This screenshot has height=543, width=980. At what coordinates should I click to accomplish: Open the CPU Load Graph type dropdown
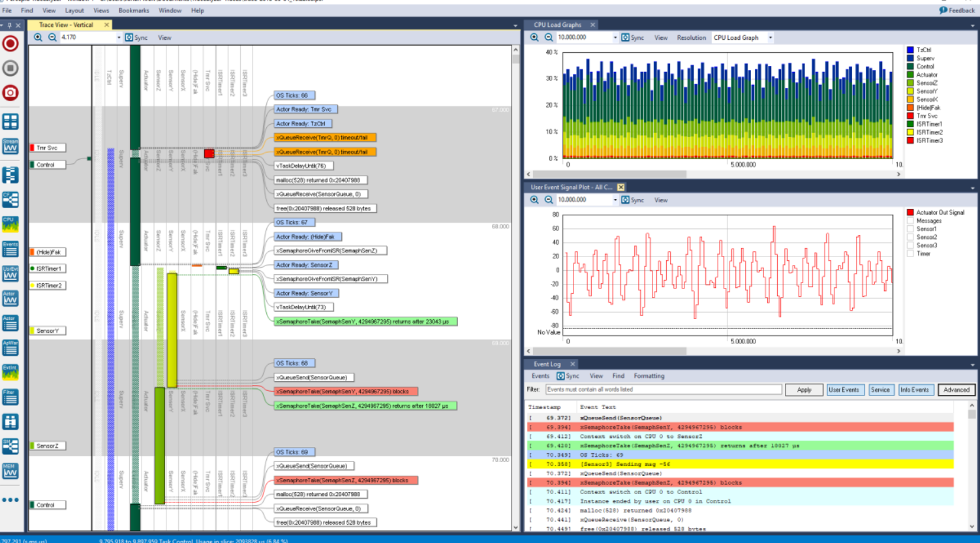point(770,38)
